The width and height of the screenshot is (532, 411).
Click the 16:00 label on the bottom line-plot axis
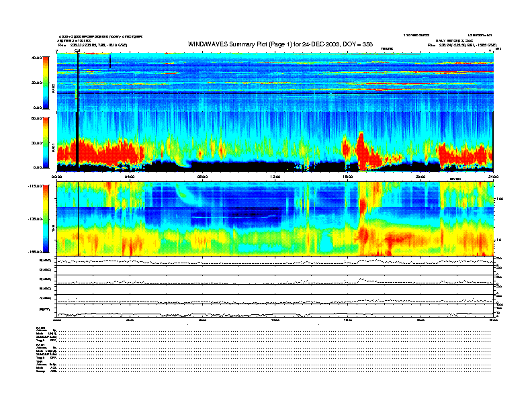pyautogui.click(x=348, y=320)
